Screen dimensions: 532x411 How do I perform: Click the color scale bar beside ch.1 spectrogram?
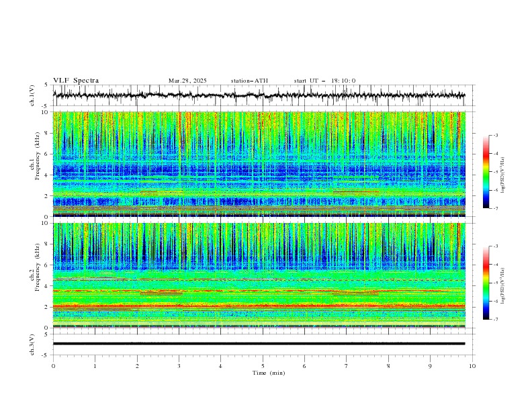486,172
